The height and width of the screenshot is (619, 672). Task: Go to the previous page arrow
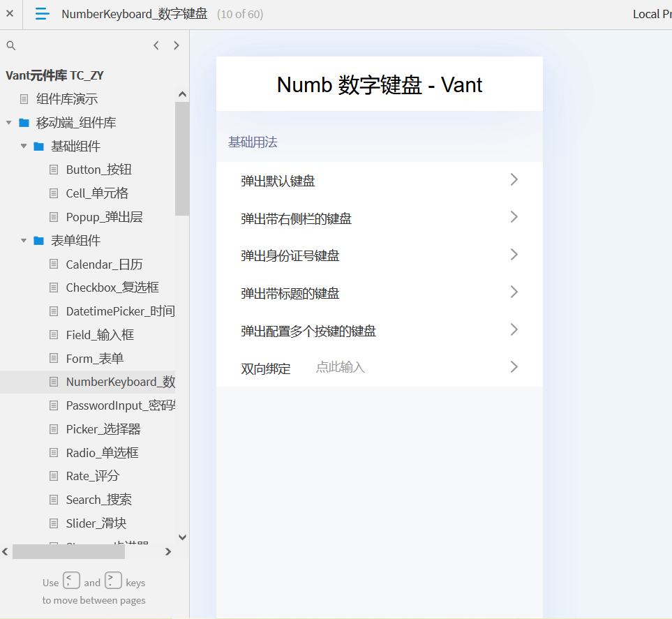[156, 45]
